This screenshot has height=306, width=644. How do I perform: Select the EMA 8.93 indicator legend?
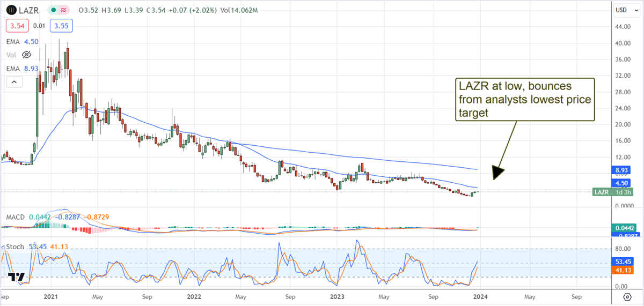(x=21, y=69)
